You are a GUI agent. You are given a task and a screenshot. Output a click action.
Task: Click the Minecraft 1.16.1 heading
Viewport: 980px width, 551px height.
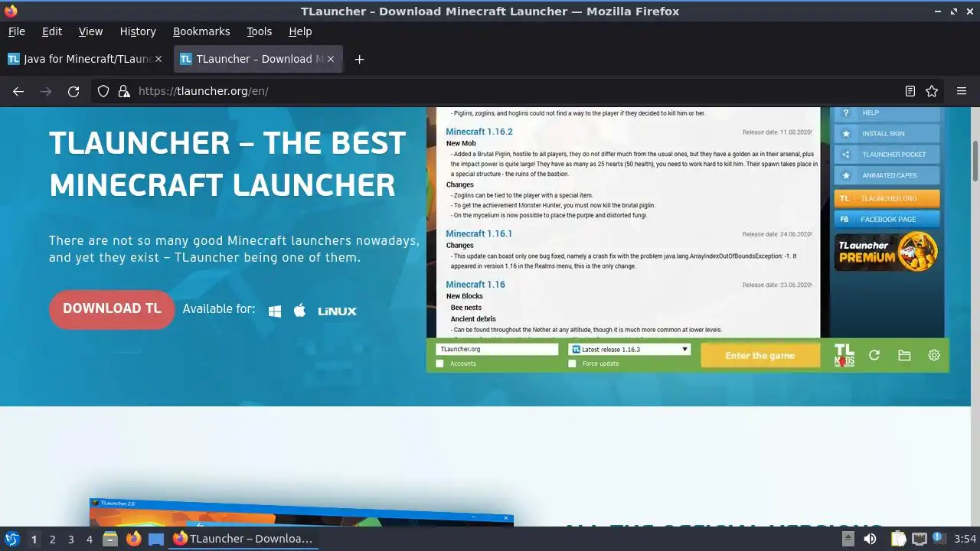(479, 233)
